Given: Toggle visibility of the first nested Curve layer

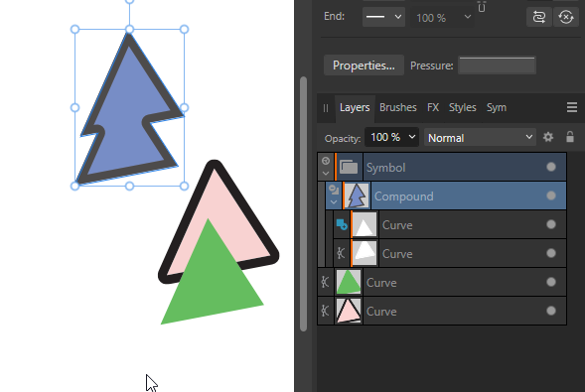Looking at the screenshot, I should [x=551, y=224].
